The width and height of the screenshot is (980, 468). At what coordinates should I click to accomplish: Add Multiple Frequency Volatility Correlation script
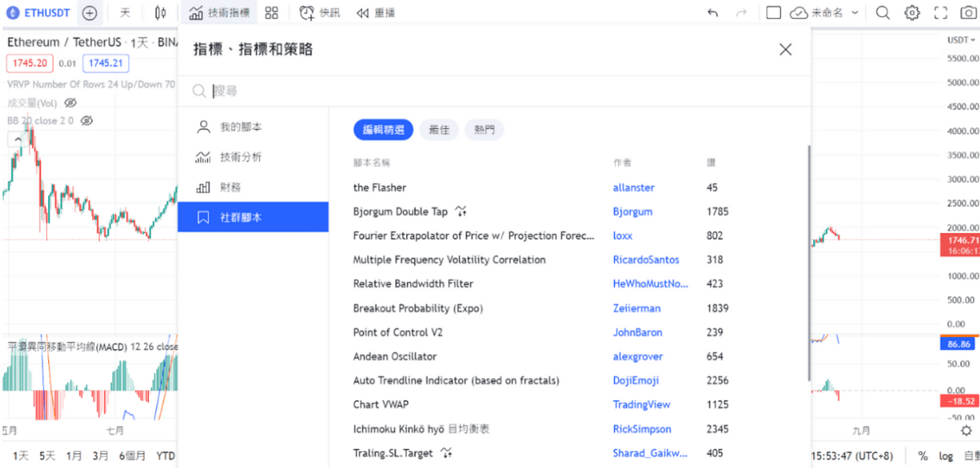point(449,260)
